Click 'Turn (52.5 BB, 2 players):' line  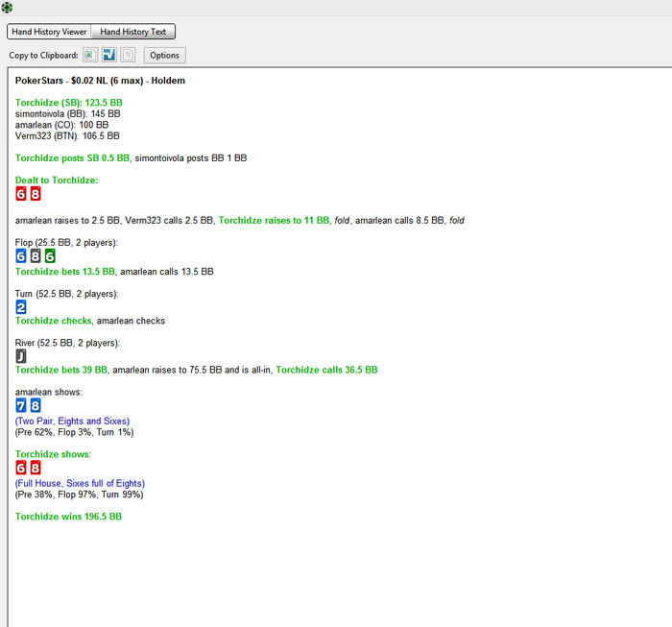(67, 294)
